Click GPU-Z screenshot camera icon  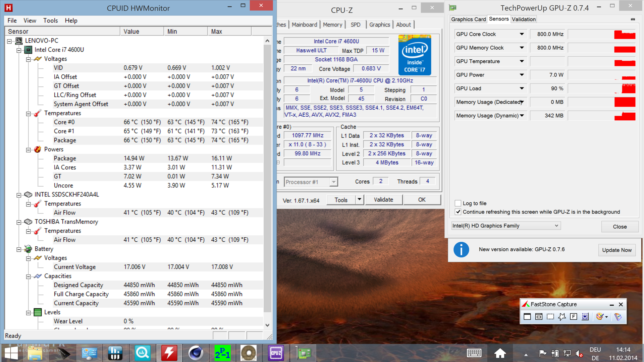(633, 19)
